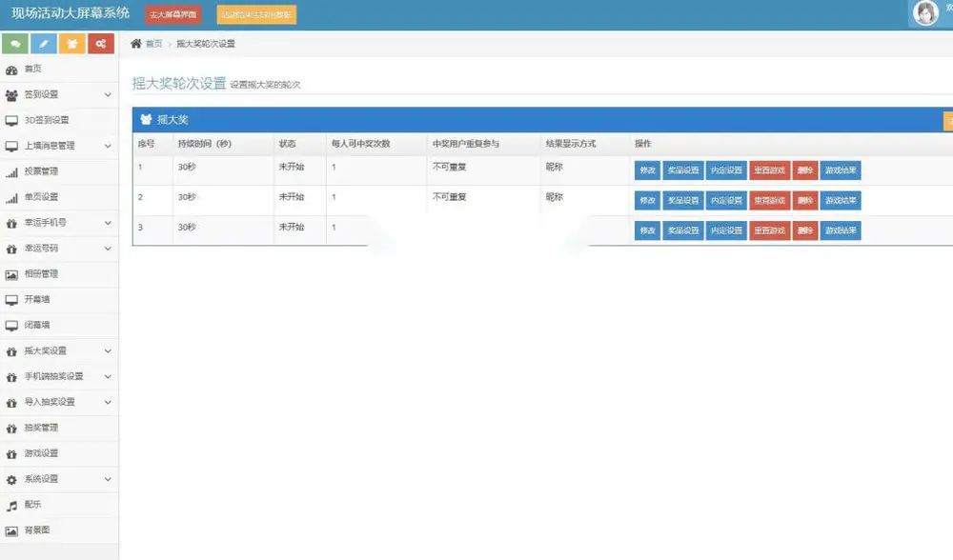953x560 pixels.
Task: Click the orange gift shortcut icon
Action: [72, 44]
